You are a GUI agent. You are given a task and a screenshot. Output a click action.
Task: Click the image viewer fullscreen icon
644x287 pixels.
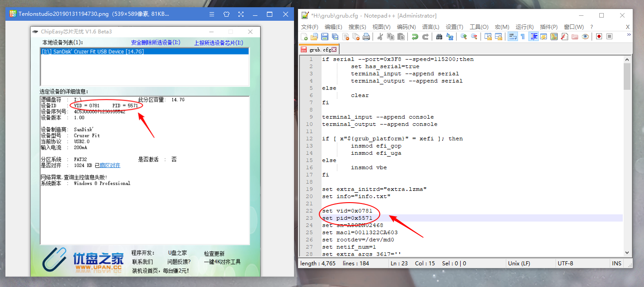[x=241, y=14]
